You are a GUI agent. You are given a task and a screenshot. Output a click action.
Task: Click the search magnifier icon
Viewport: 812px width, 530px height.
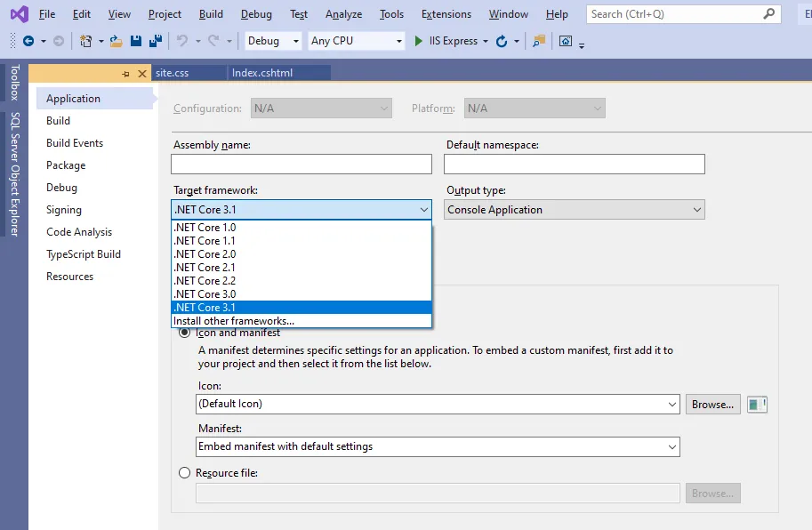tap(769, 14)
